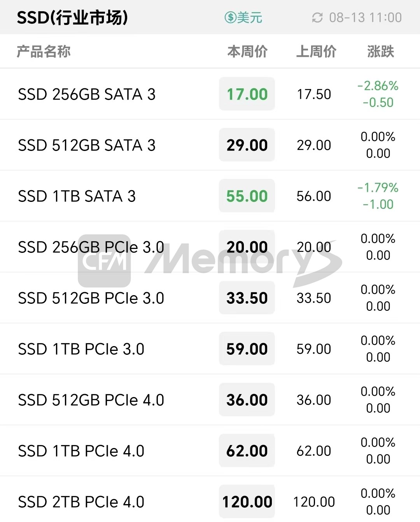Image resolution: width=420 pixels, height=522 pixels.
Task: Click the -2.86% change value
Action: pyautogui.click(x=378, y=86)
